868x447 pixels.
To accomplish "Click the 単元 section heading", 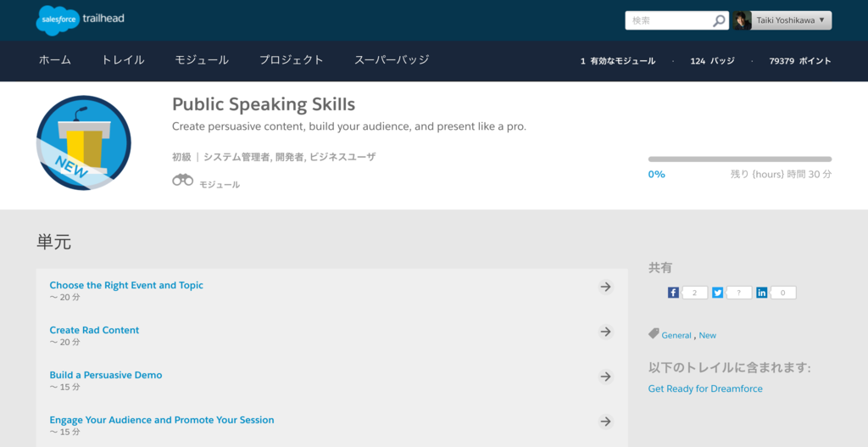I will click(x=53, y=242).
